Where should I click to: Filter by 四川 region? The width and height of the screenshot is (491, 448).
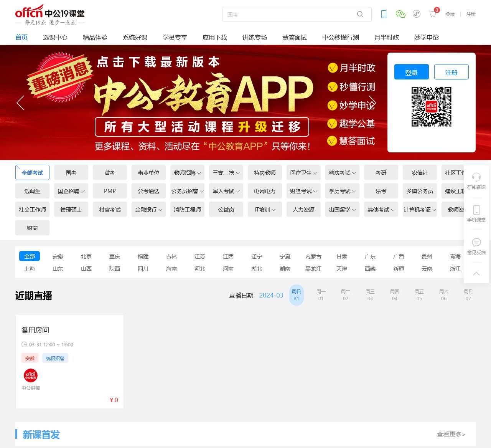tap(143, 269)
